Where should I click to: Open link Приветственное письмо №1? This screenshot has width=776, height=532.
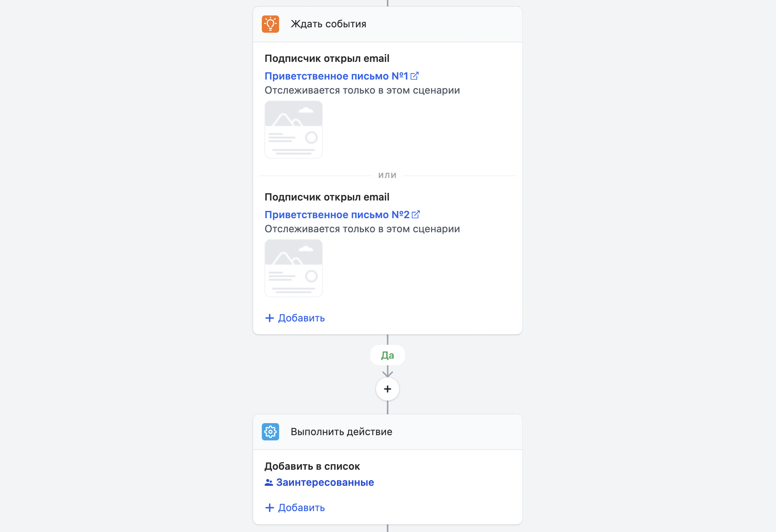[336, 76]
